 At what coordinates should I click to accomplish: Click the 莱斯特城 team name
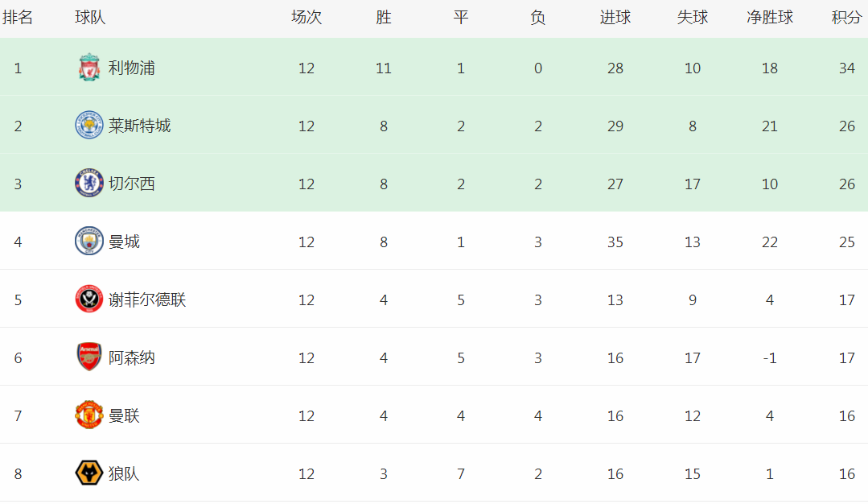point(139,126)
